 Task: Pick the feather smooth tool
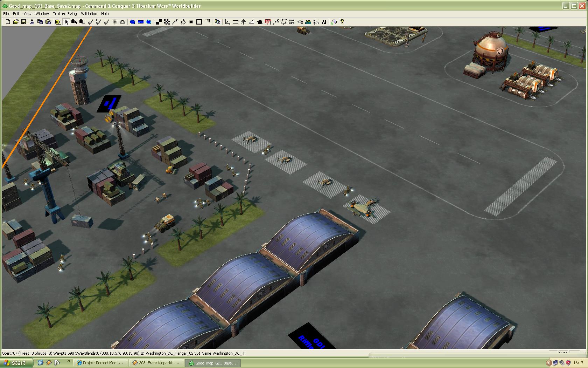click(x=114, y=22)
